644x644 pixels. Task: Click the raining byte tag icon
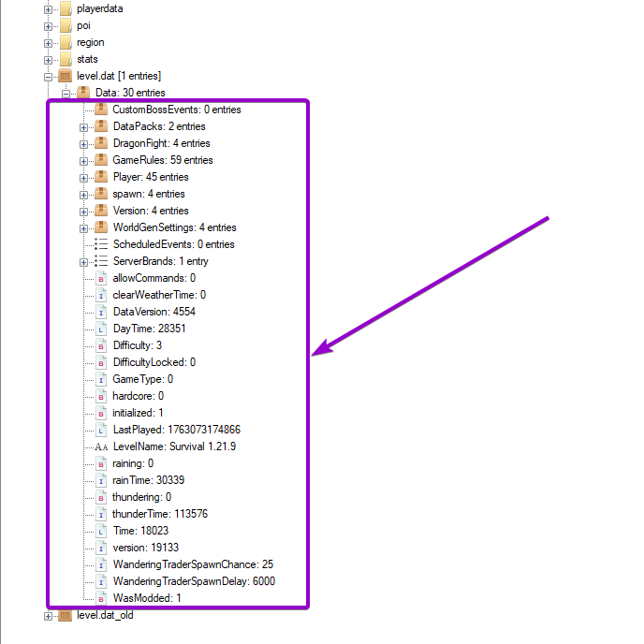[x=101, y=463]
